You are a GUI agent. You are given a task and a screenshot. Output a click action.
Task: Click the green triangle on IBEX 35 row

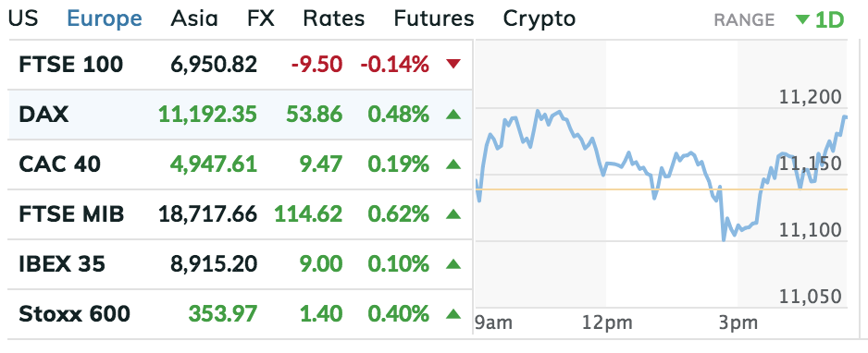(x=453, y=264)
